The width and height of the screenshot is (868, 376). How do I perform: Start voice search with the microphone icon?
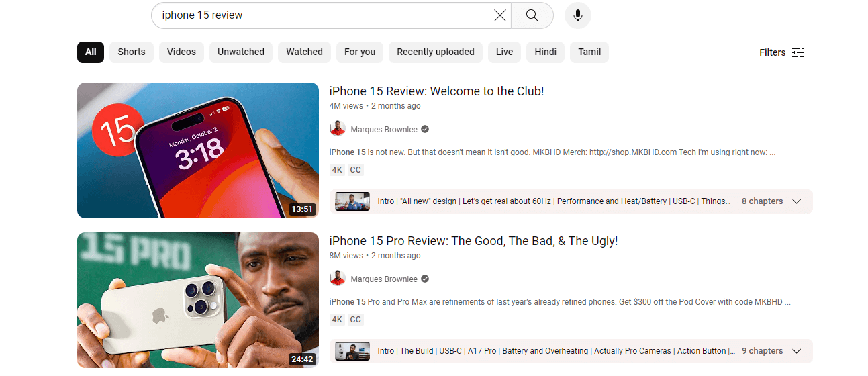pos(578,15)
